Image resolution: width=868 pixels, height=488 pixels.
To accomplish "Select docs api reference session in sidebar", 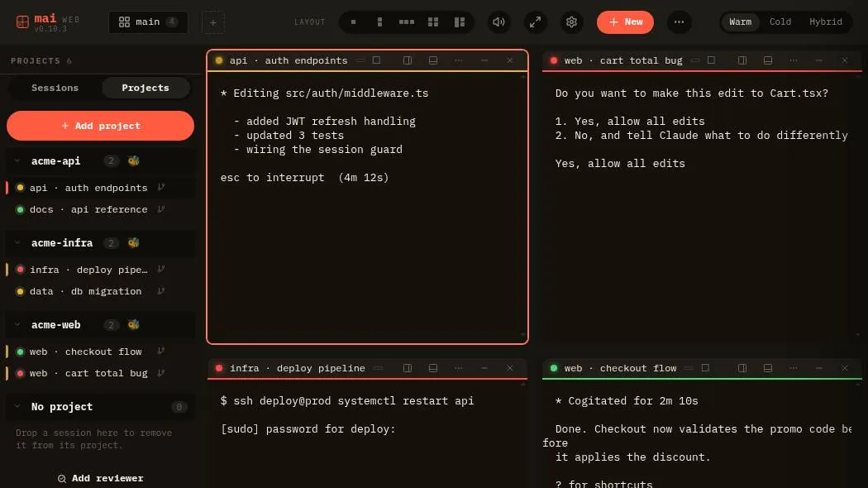I will (x=100, y=209).
